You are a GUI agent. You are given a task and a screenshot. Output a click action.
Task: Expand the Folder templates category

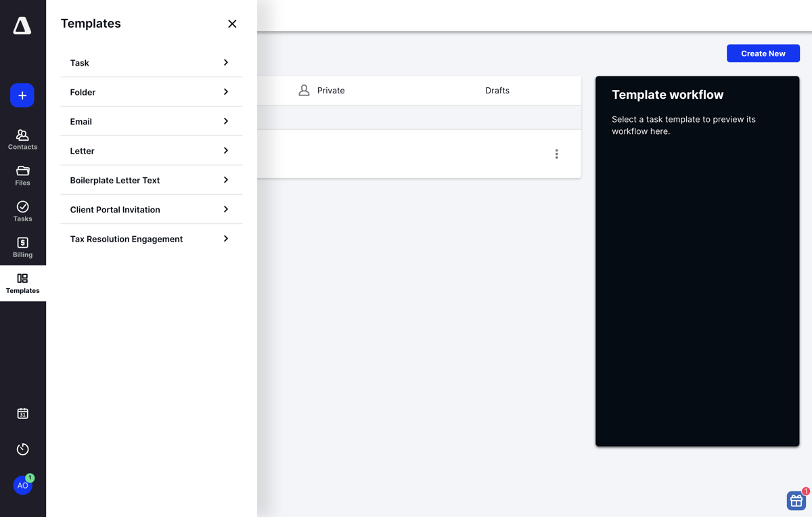[x=150, y=92]
